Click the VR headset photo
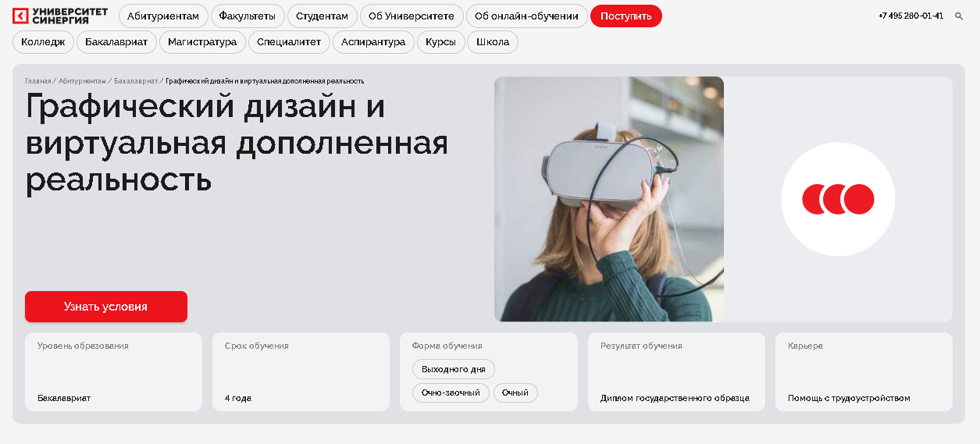The width and height of the screenshot is (980, 444). click(609, 199)
